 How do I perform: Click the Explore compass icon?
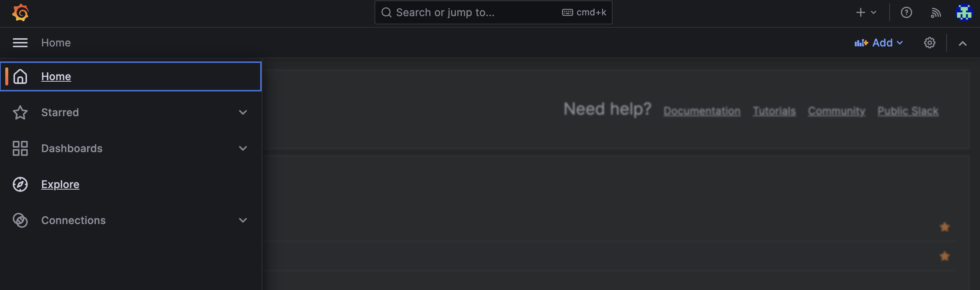pyautogui.click(x=20, y=184)
